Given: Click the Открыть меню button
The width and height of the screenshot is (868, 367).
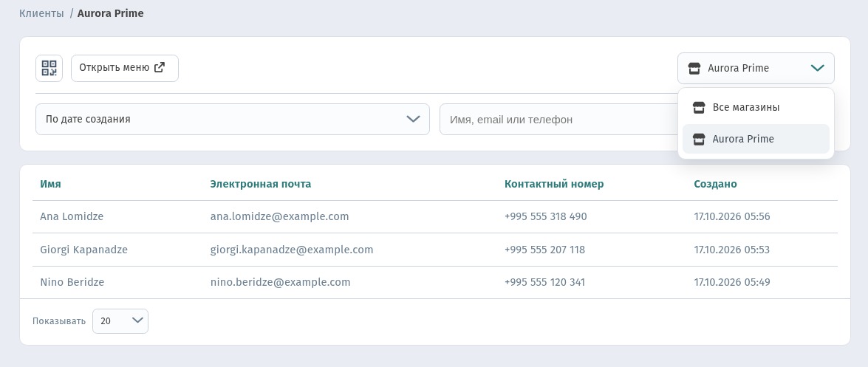Looking at the screenshot, I should point(125,68).
